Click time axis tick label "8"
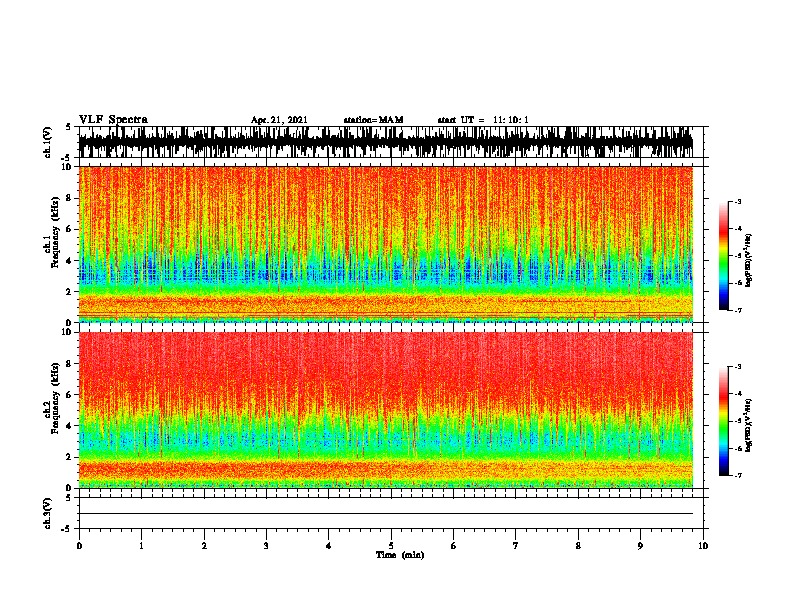This screenshot has height=612, width=792. (x=578, y=546)
